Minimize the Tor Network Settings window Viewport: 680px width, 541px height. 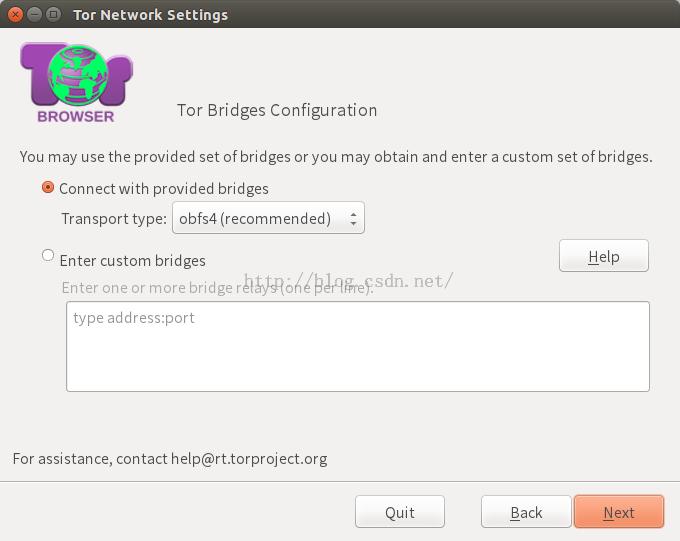click(34, 14)
